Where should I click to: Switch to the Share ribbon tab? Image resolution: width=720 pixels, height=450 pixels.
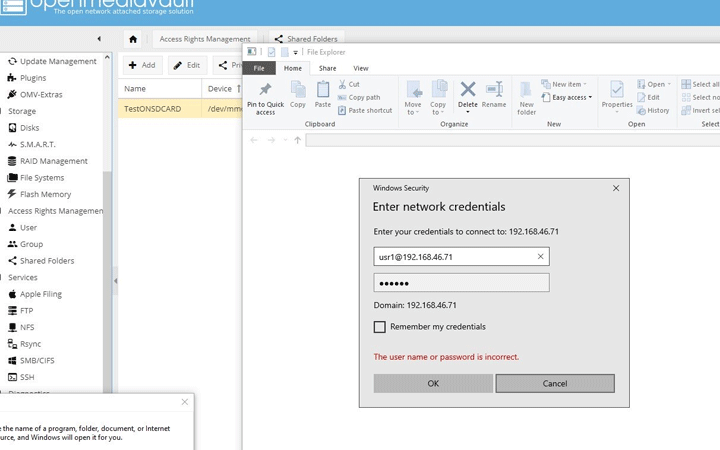[x=327, y=68]
